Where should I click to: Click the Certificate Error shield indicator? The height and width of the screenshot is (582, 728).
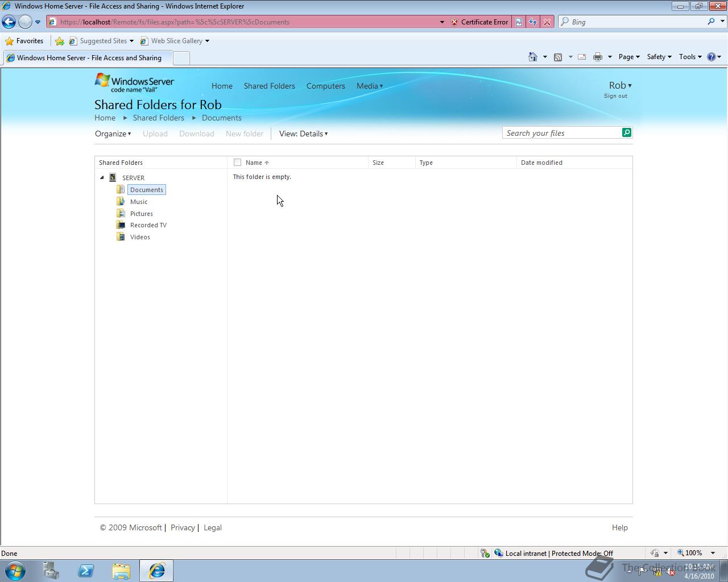click(x=479, y=22)
